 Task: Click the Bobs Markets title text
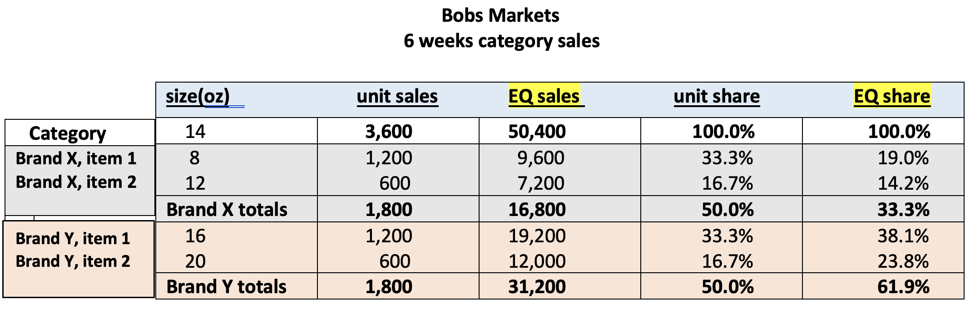(500, 16)
